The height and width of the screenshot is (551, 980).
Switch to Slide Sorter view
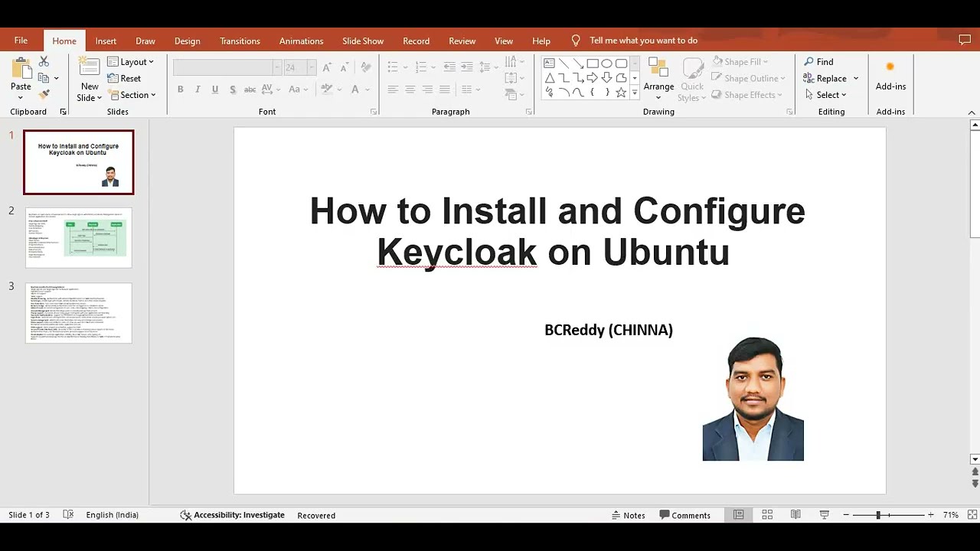(767, 515)
